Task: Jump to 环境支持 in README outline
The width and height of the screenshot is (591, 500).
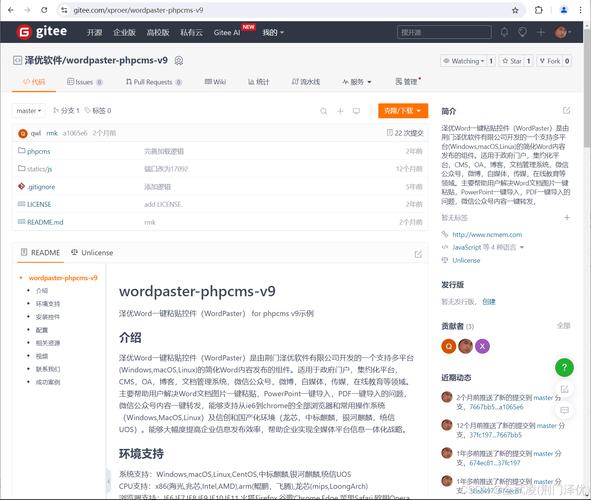Action: click(x=48, y=304)
